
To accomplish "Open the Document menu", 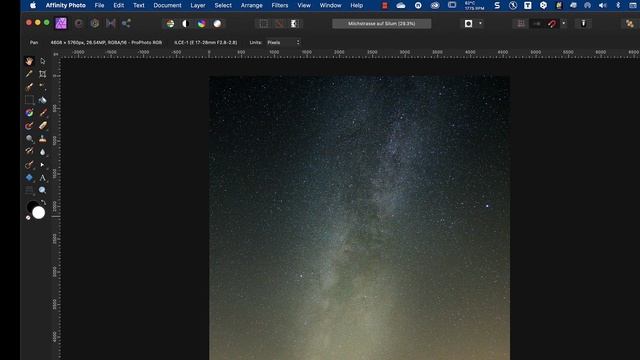I will pyautogui.click(x=167, y=5).
